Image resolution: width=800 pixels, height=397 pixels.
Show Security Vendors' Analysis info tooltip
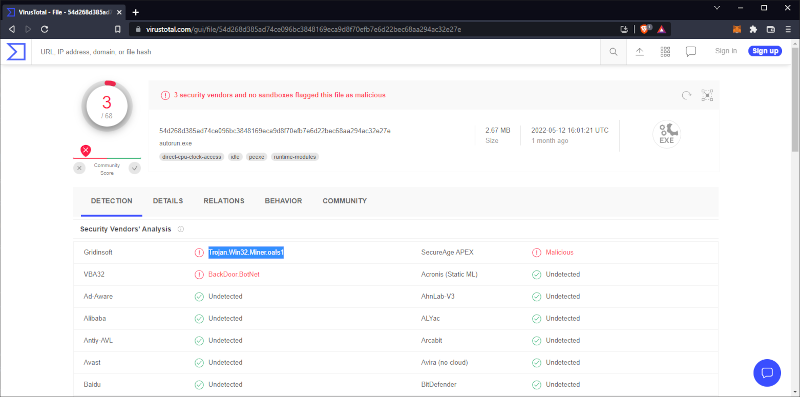pyautogui.click(x=181, y=229)
